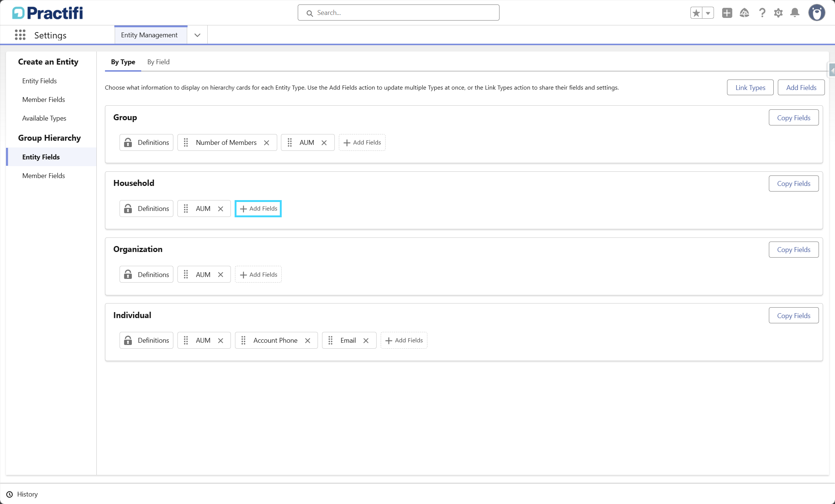Click the right-edge panel collapse arrow
The image size is (835, 504).
(x=832, y=70)
